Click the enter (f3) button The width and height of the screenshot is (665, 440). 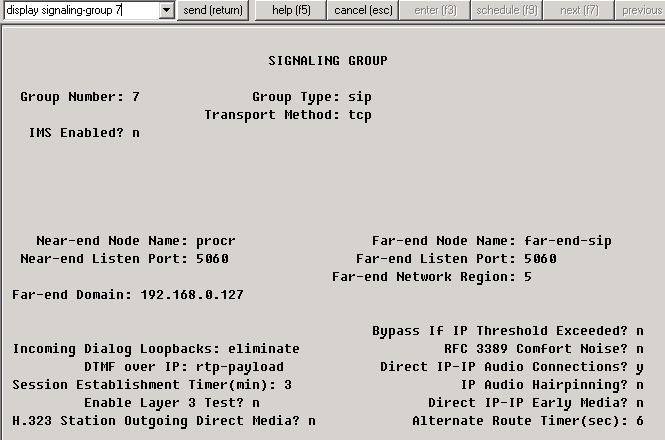coord(435,10)
